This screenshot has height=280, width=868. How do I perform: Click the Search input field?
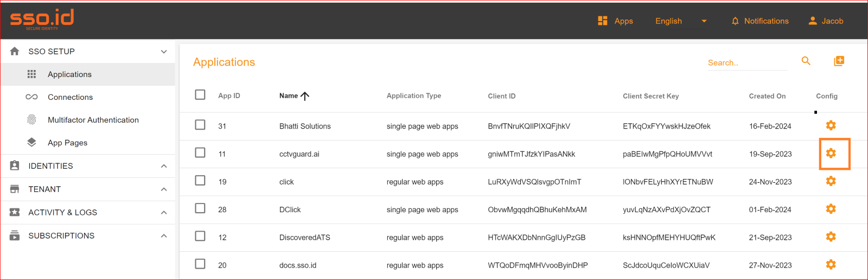pyautogui.click(x=746, y=63)
